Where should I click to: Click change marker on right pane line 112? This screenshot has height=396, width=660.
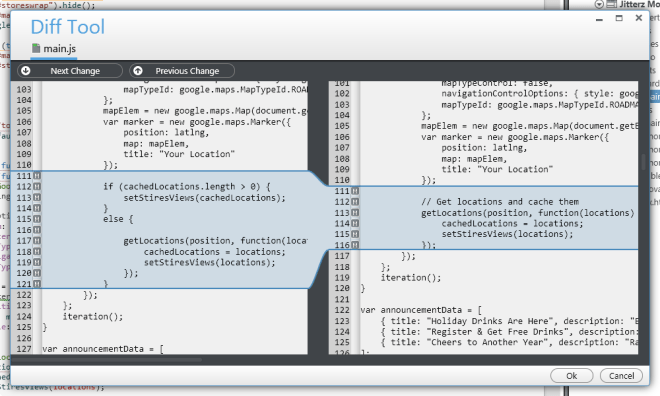(355, 202)
